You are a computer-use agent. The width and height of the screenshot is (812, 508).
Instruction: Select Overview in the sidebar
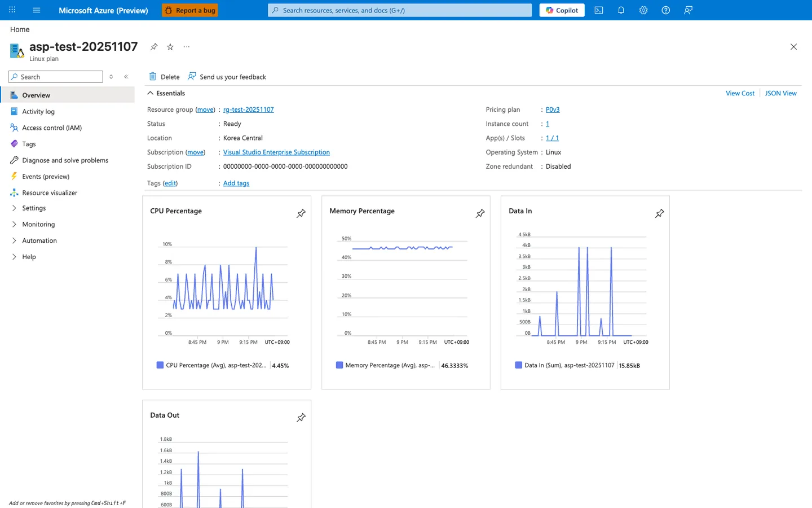[x=68, y=95]
